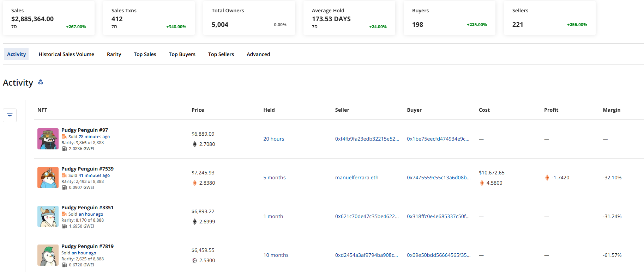The image size is (644, 272).
Task: Switch to the Activity tab
Action: click(x=16, y=54)
